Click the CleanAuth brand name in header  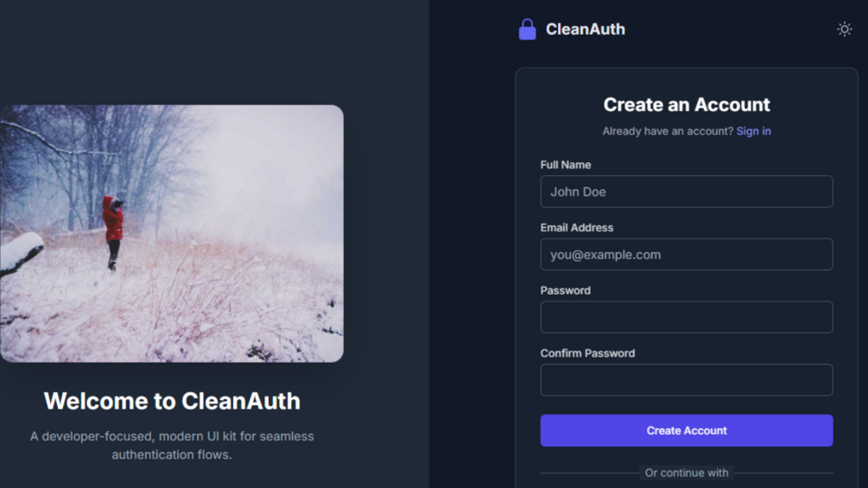585,29
